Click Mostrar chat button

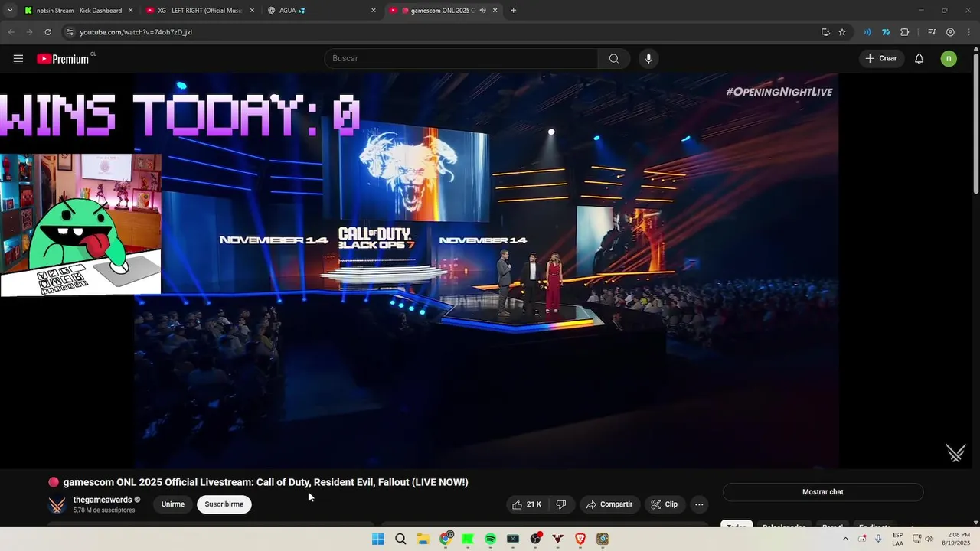coord(823,492)
